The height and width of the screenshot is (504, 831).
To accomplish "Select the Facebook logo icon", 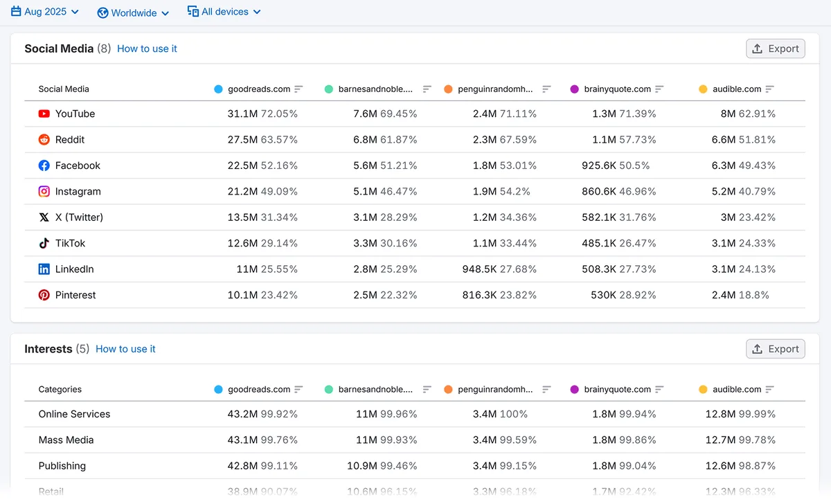I will (x=44, y=165).
